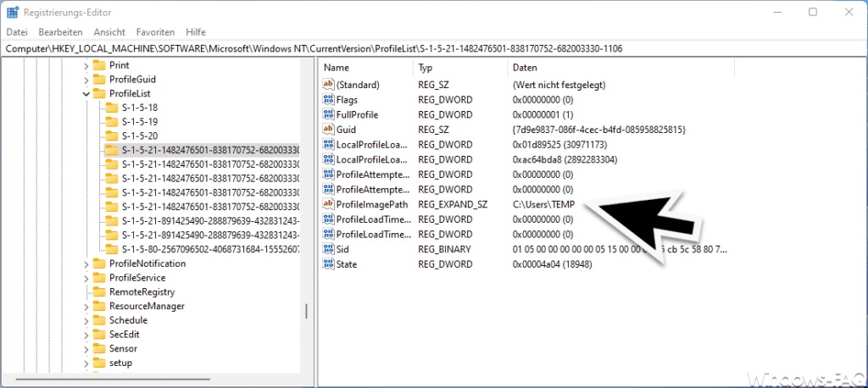The width and height of the screenshot is (868, 388).
Task: Expand the Print key
Action: (86, 65)
